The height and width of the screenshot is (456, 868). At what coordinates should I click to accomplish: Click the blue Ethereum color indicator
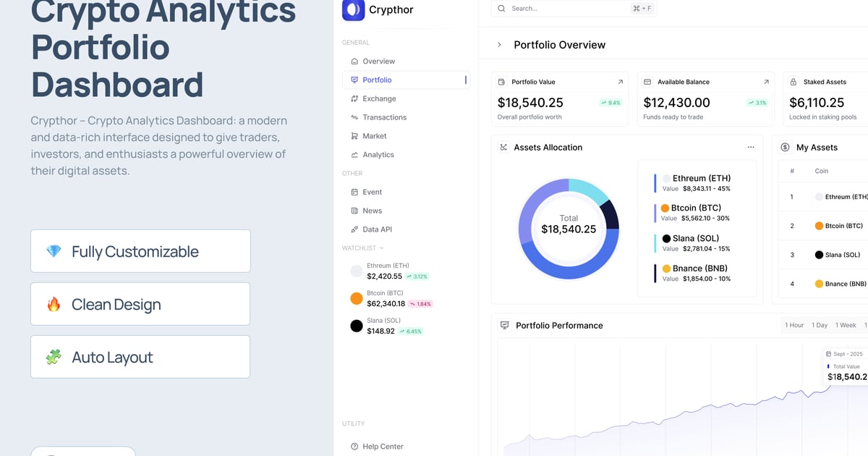[654, 182]
